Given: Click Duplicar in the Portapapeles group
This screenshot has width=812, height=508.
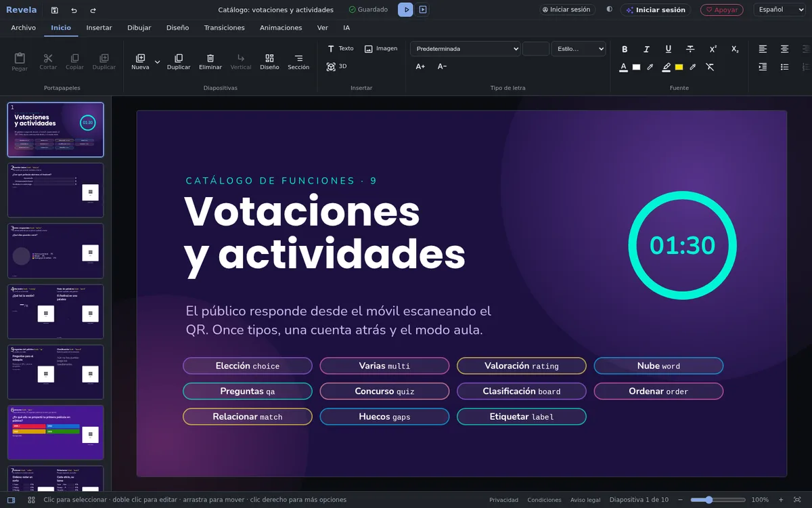Looking at the screenshot, I should (x=104, y=62).
